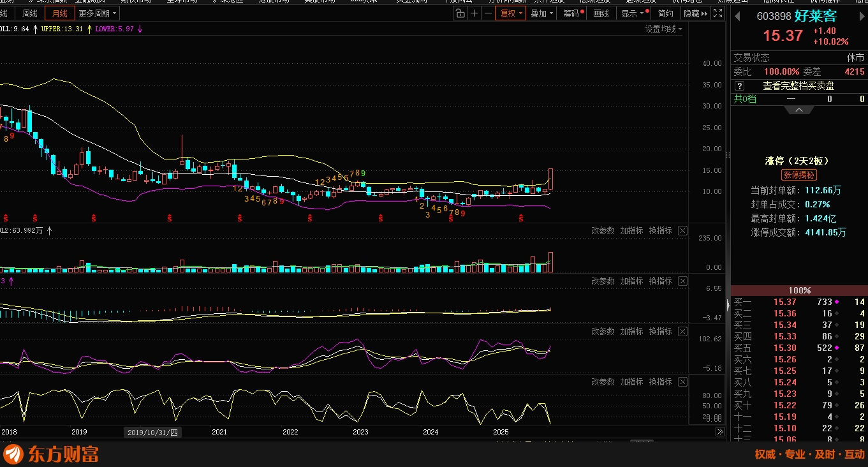This screenshot has width=868, height=467.
Task: Open the 显示 display dropdown
Action: 635,13
